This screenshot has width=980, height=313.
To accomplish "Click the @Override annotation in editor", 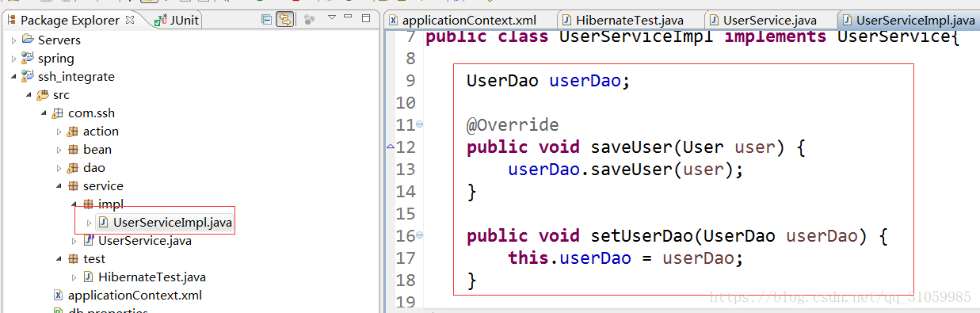I will [x=513, y=125].
